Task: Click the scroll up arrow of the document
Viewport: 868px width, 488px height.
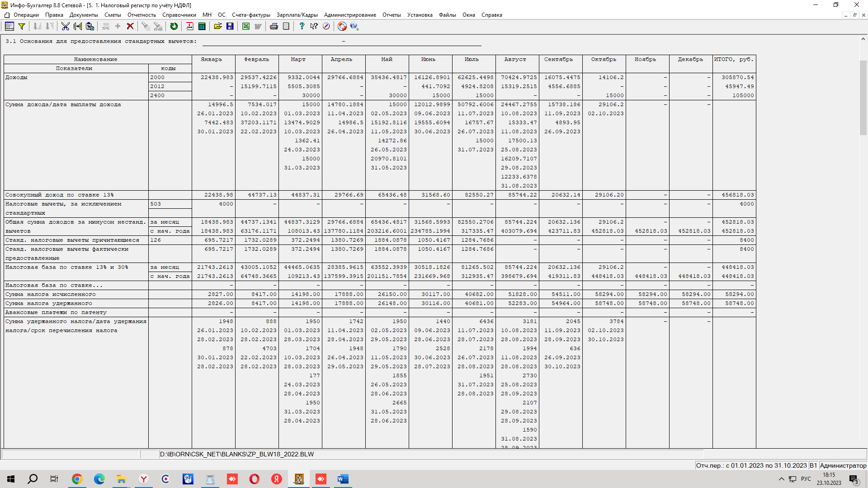Action: click(863, 39)
